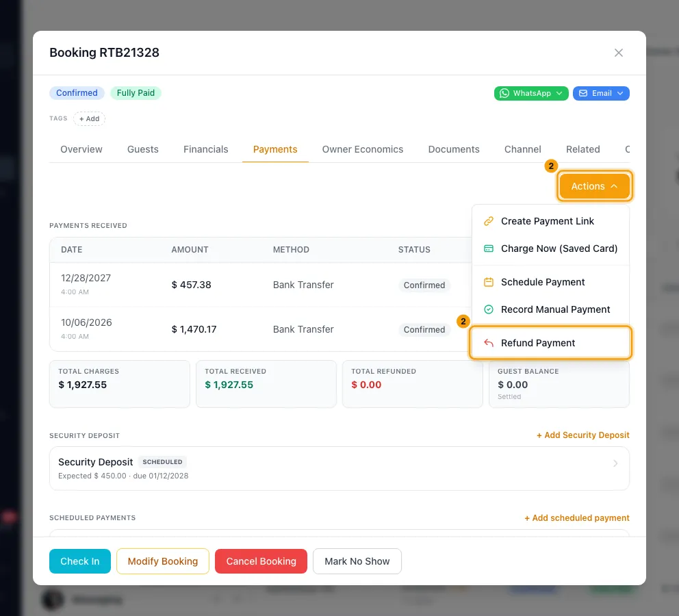Click Bank Transfer in the 12/28/2027 row

pos(303,285)
